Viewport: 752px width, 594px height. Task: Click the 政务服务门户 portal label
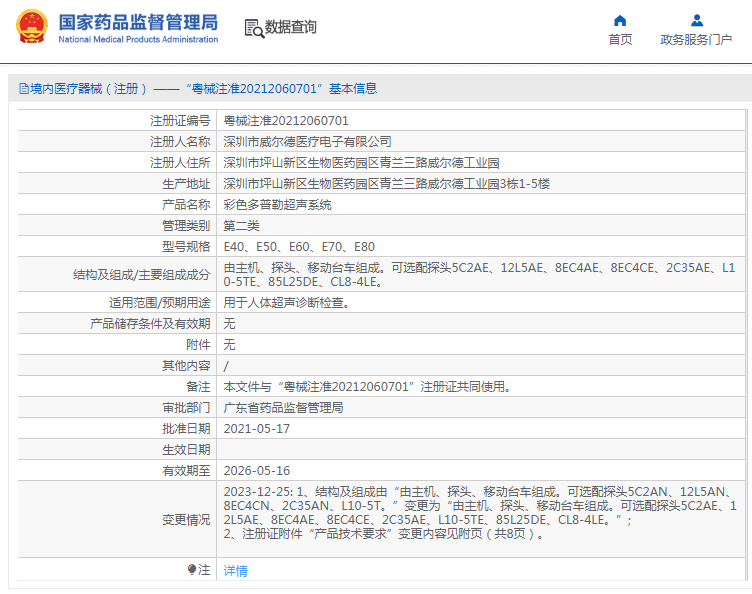click(696, 39)
